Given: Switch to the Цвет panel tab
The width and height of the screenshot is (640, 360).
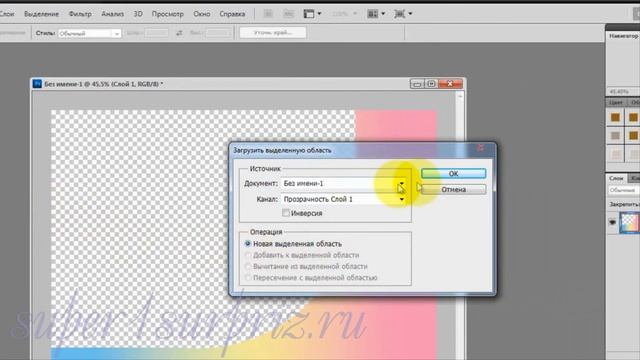Looking at the screenshot, I should click(616, 102).
